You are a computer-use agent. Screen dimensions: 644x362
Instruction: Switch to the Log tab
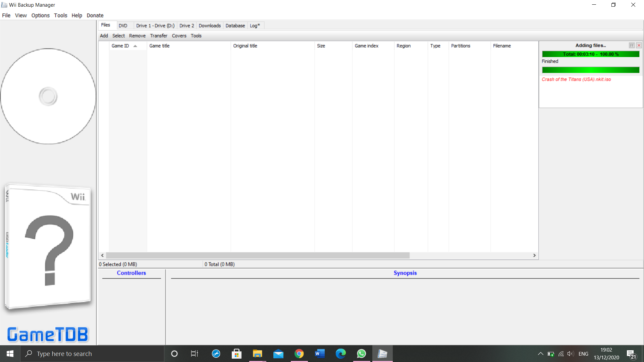coord(255,26)
